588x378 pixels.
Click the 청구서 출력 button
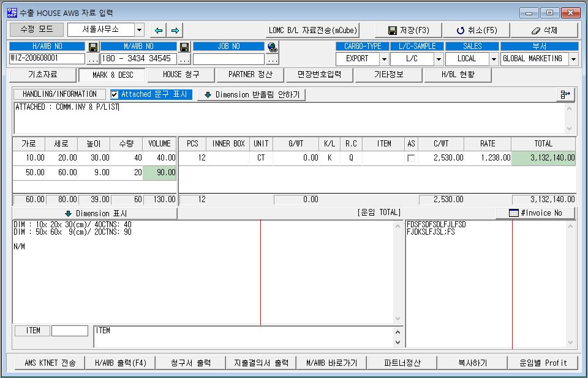[191, 363]
